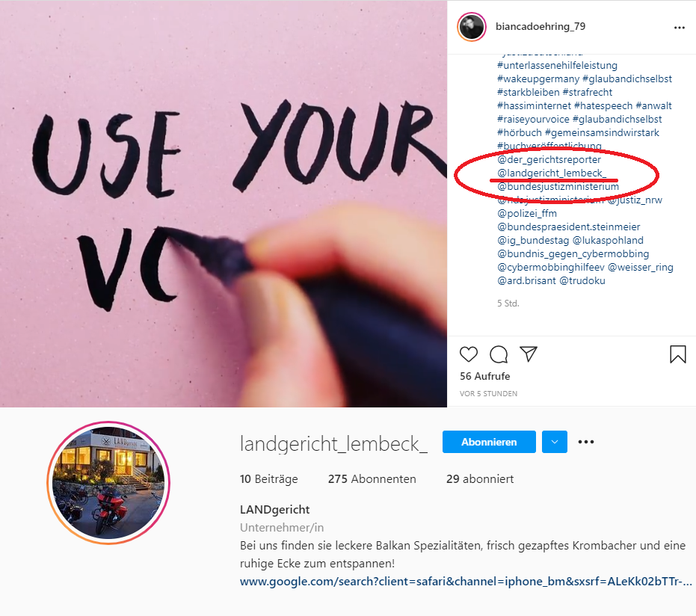View the LANDgericht profile picture story
Viewport: 696px width, 616px height.
click(x=108, y=483)
